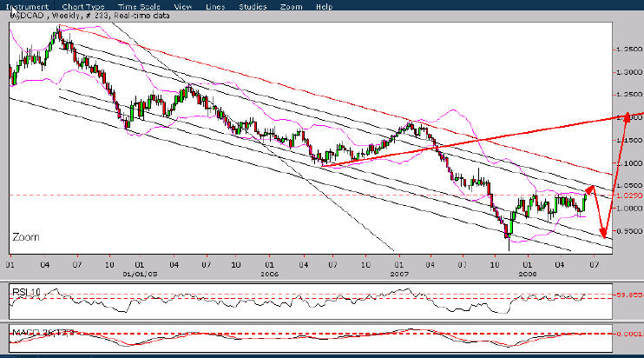Click the 1.2500 price axis label
644x358 pixels.
click(x=629, y=95)
